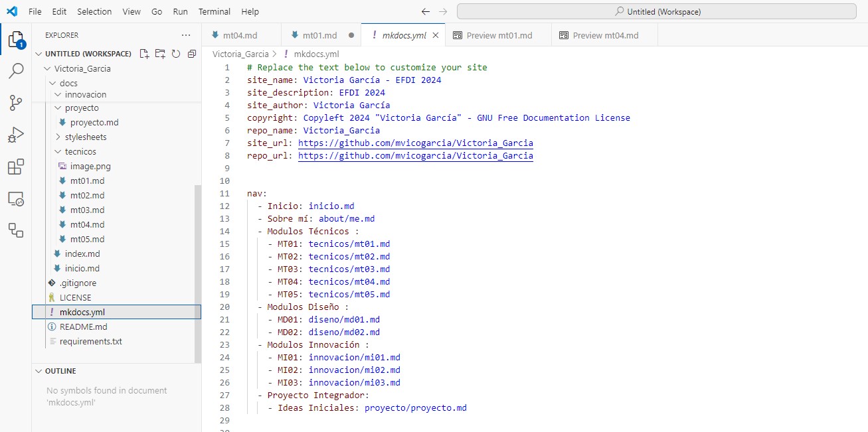Click site_url GitHub link on line 7

click(415, 143)
